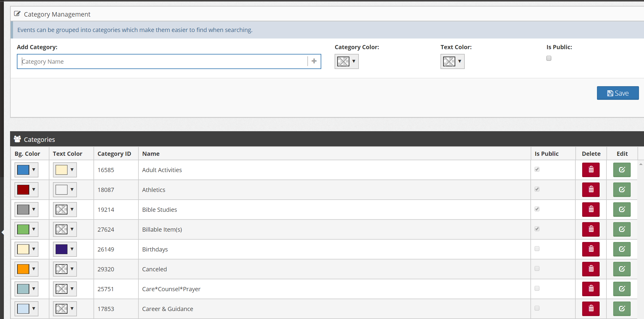Click the Birthdays name cell
644x319 pixels.
point(334,249)
